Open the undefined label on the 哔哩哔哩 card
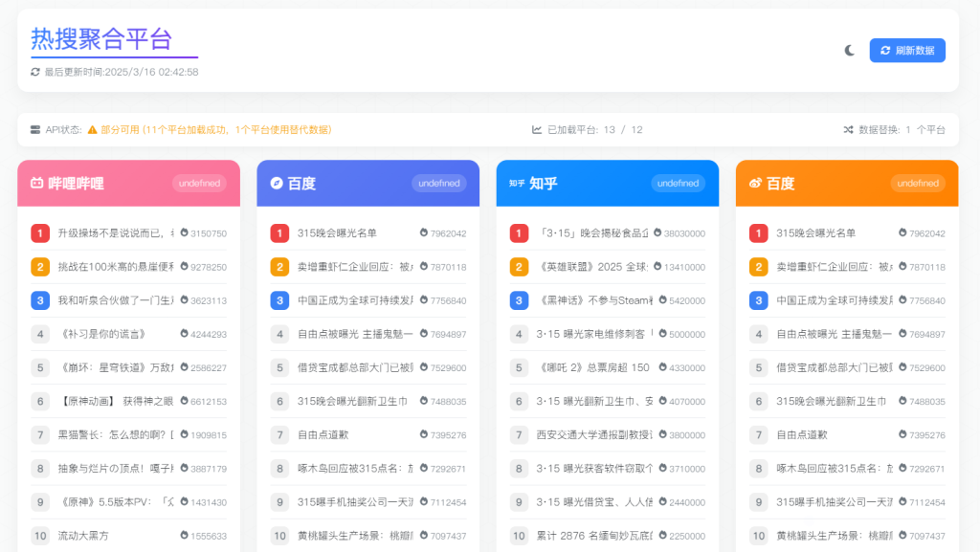Viewport: 980px width, 552px height. tap(199, 183)
